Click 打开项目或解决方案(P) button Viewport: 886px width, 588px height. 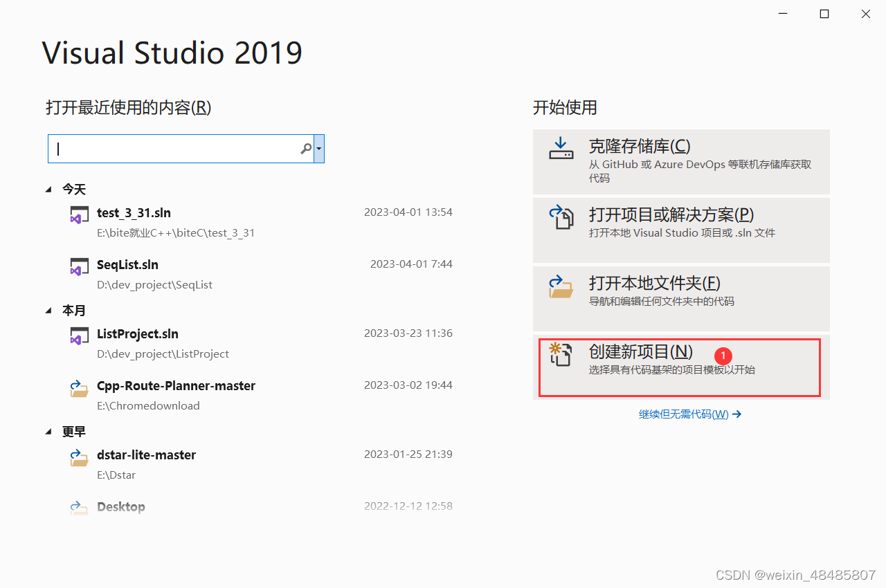click(x=681, y=230)
